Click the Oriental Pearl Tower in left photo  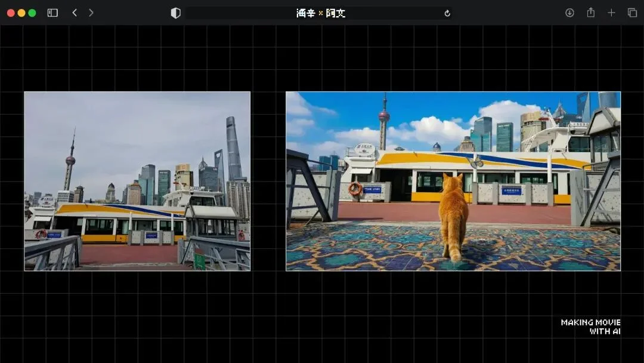coord(70,159)
